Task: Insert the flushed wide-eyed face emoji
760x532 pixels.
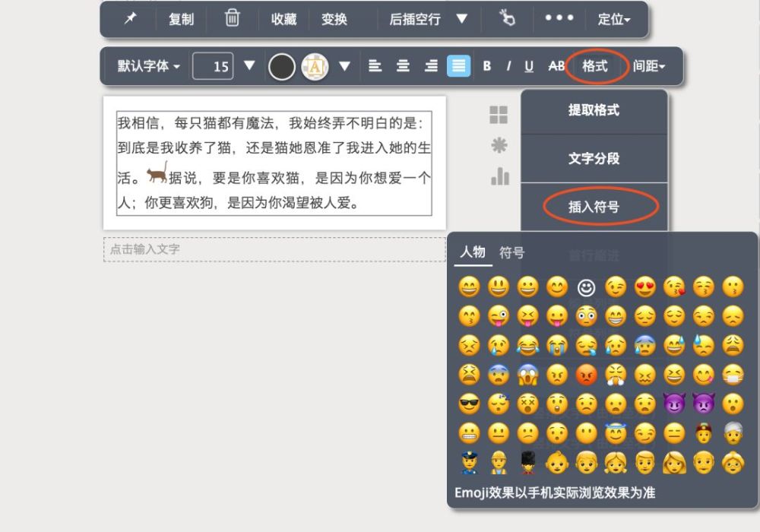Action: (586, 316)
